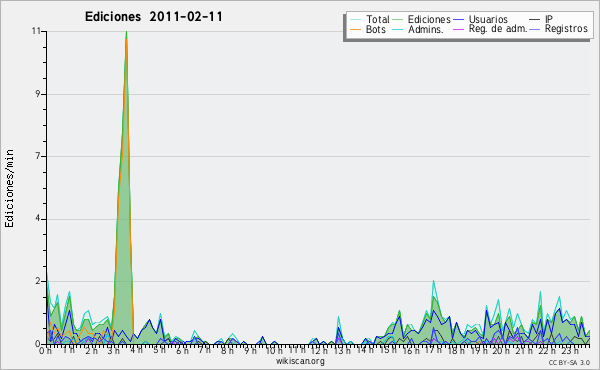
Task: Click the '3 h' x-axis label
Action: (114, 351)
